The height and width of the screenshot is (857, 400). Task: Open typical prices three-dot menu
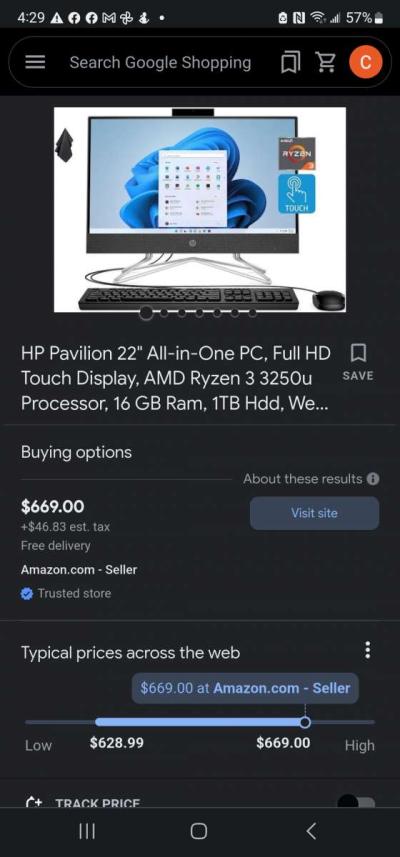(368, 650)
